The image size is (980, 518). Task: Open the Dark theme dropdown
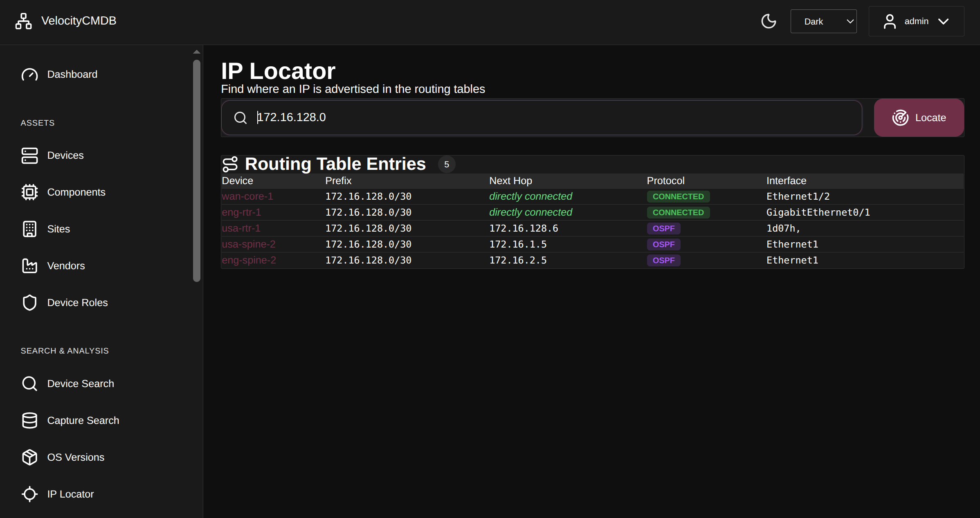823,21
